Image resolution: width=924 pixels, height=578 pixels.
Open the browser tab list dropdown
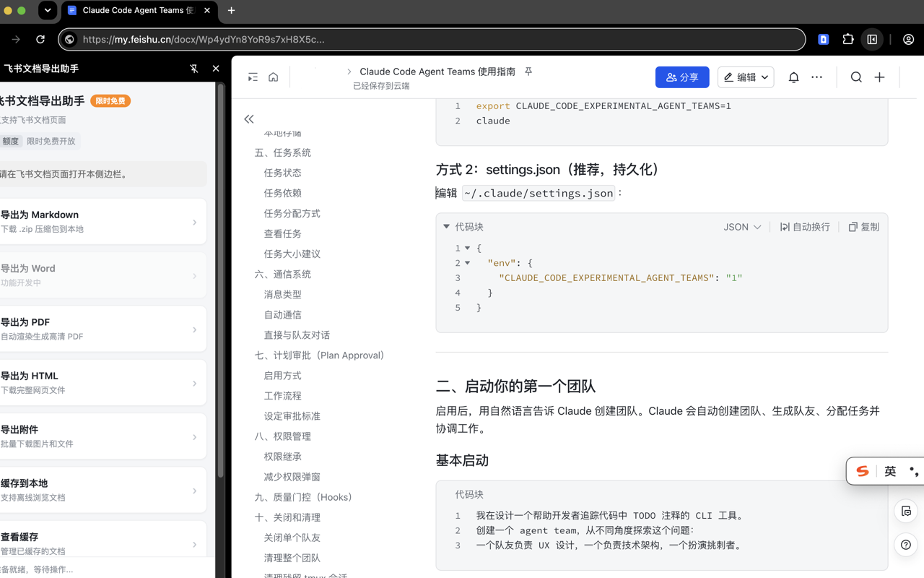pyautogui.click(x=48, y=11)
